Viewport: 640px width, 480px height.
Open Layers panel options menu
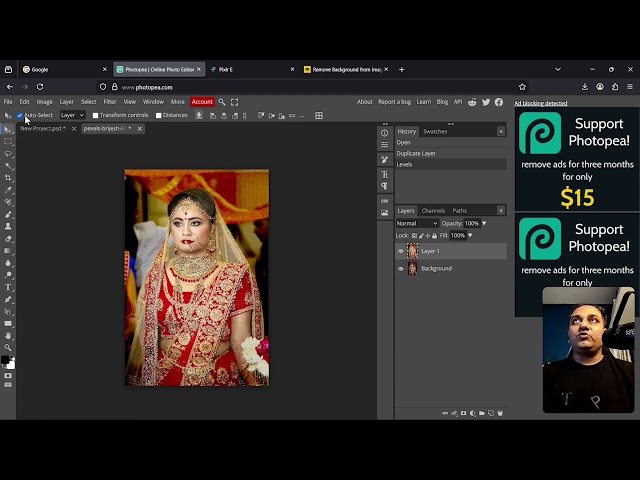[501, 211]
